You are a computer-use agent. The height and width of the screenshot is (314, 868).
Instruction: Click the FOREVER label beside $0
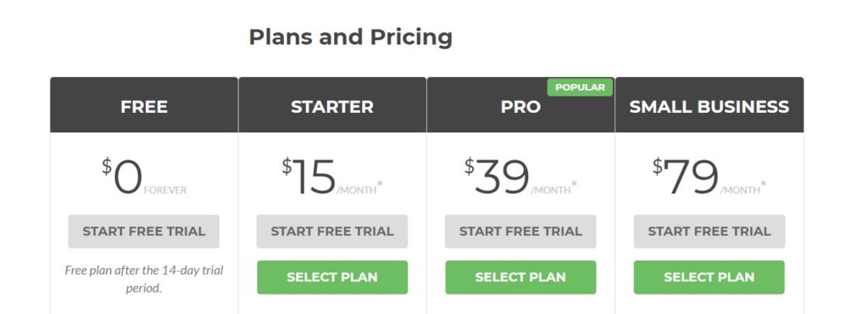click(165, 190)
